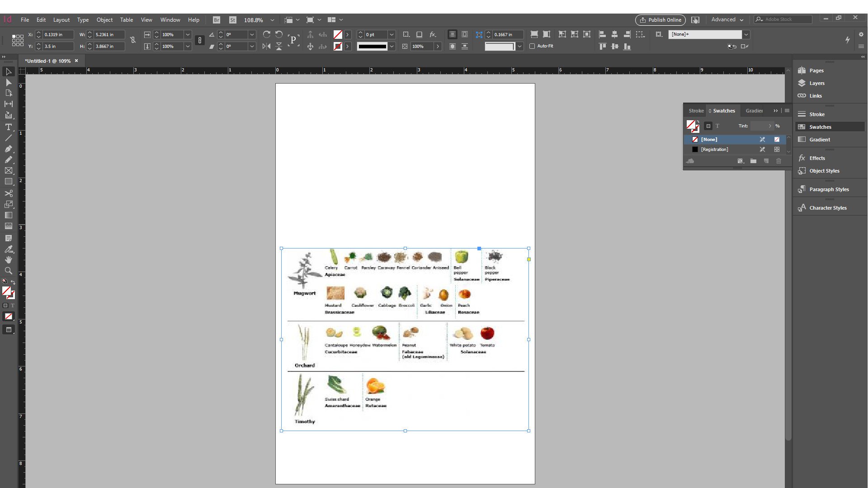The image size is (868, 488).
Task: Select the Eyedropper tool
Action: pos(8,249)
